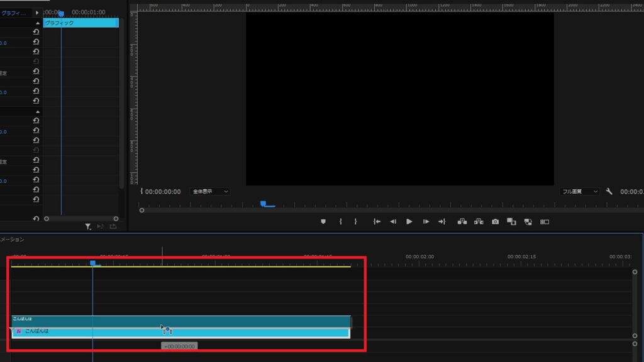644x362 pixels.
Task: Open the filter properties funnel icon
Action: click(x=88, y=226)
